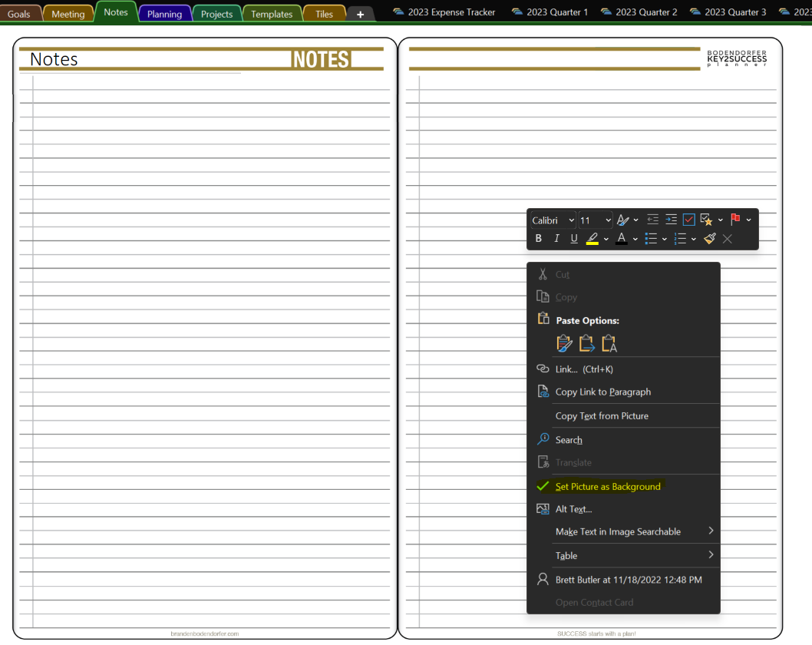Toggle italic formatting
812x645 pixels.
click(x=556, y=238)
